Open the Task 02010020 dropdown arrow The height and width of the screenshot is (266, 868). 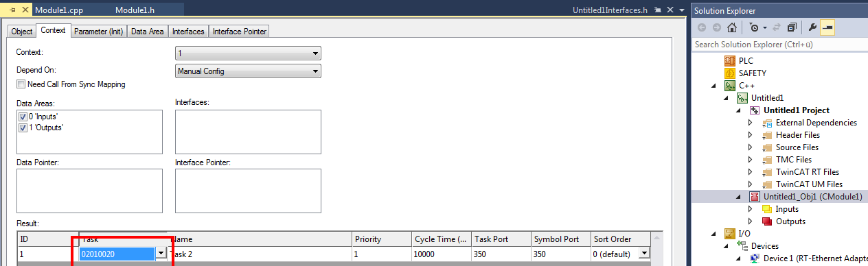[x=161, y=253]
